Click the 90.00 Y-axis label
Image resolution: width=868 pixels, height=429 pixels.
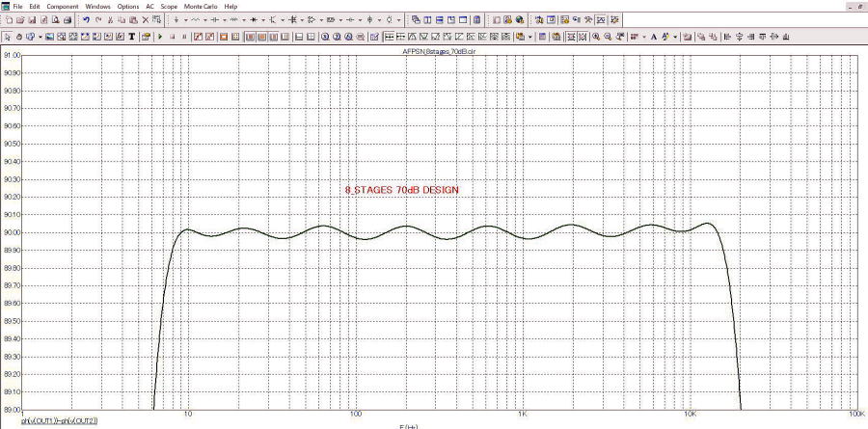[12, 232]
